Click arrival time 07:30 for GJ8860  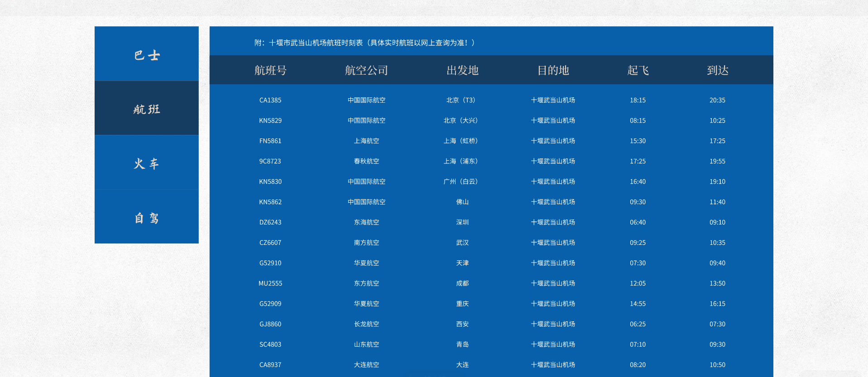pyautogui.click(x=717, y=324)
